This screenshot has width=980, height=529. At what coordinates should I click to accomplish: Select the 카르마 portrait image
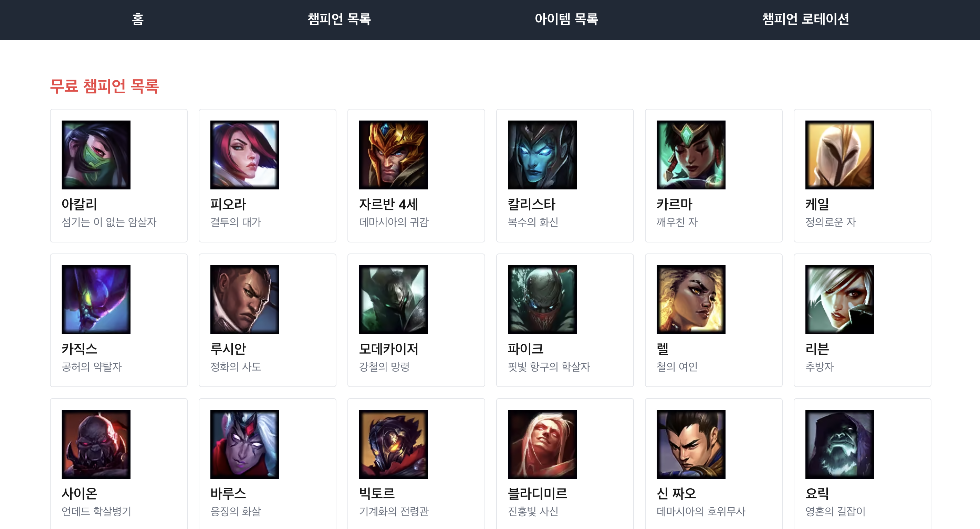click(691, 155)
